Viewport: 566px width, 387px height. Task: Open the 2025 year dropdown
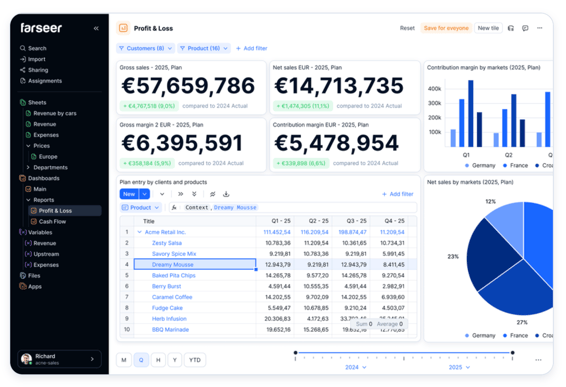coord(459,367)
